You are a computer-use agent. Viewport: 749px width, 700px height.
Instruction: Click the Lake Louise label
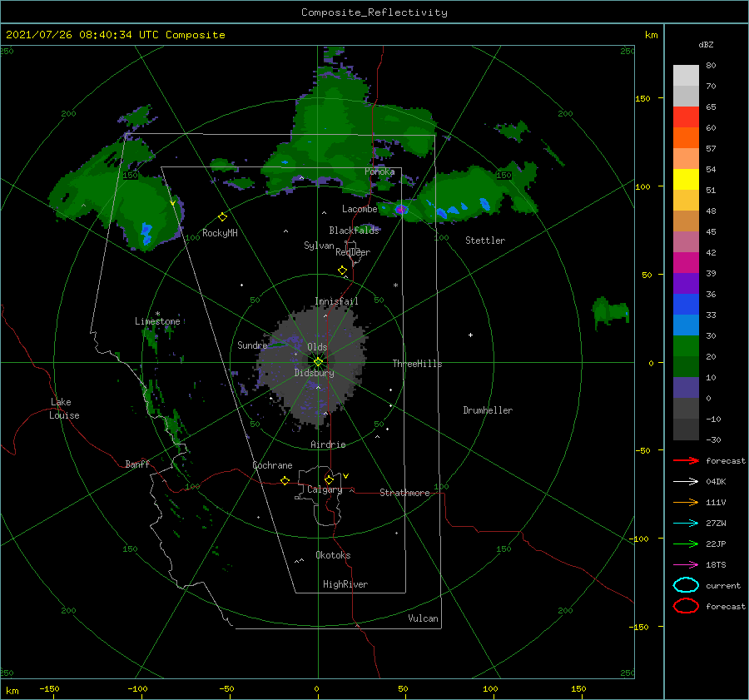64,409
